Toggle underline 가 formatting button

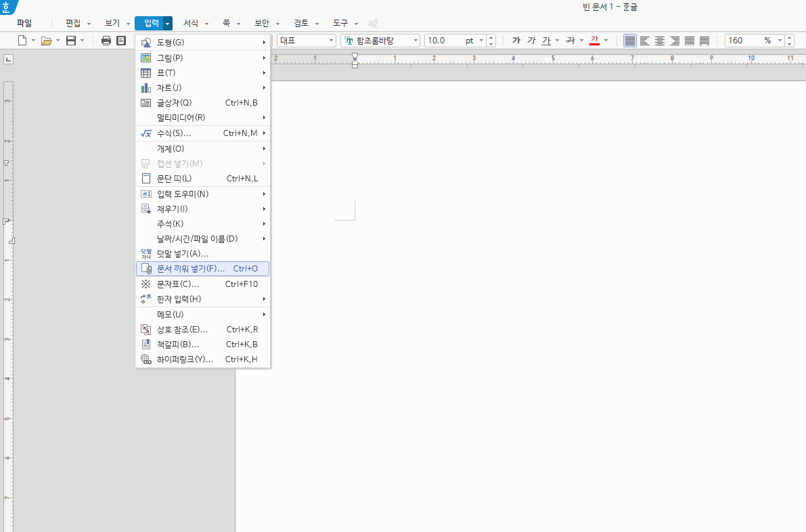(x=546, y=41)
